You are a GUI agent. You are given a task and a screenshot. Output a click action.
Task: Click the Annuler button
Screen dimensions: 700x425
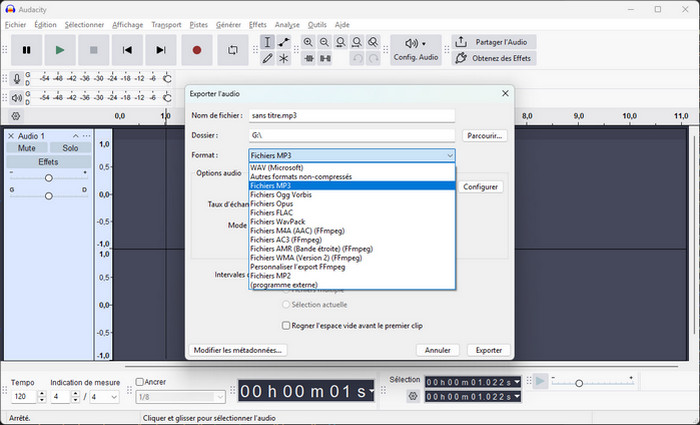[438, 350]
